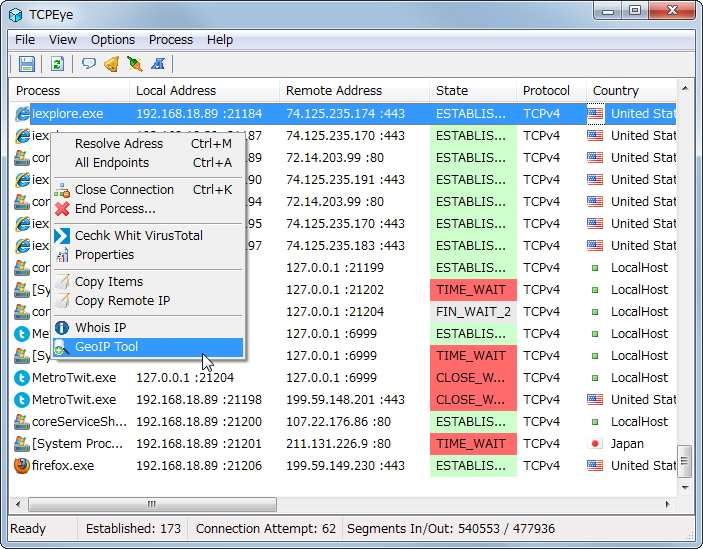
Task: Click the horizontal scrollbar left arrow
Action: 18,505
